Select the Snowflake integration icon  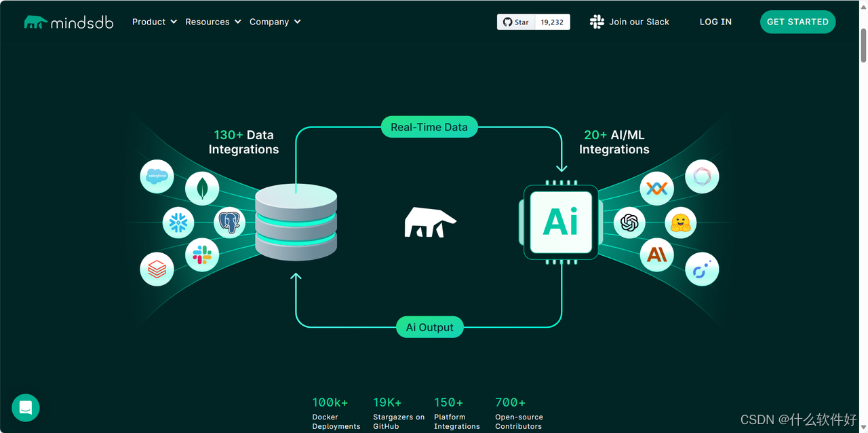(x=178, y=223)
